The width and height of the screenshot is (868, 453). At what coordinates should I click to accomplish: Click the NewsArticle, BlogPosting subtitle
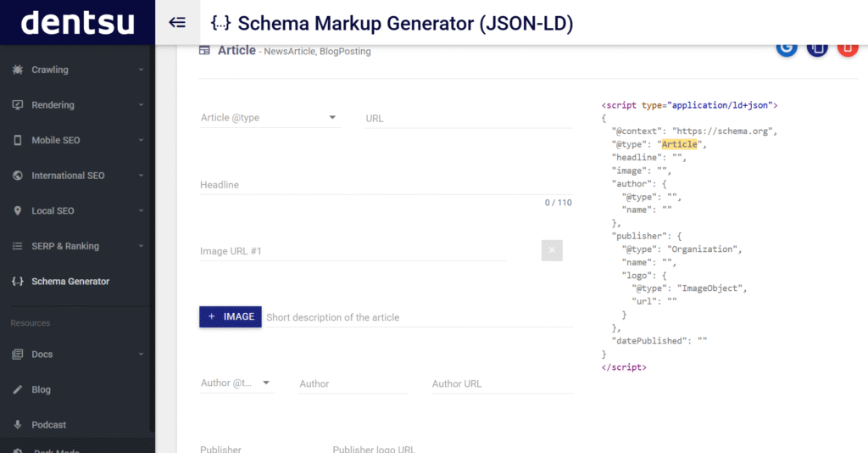[317, 51]
